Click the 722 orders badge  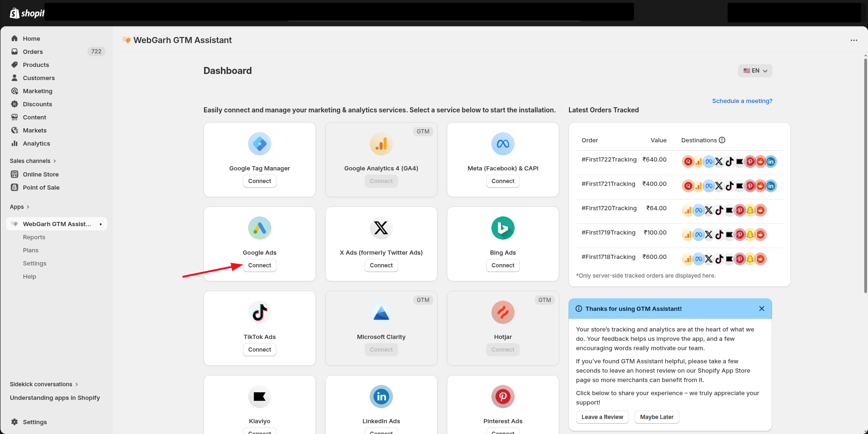96,51
